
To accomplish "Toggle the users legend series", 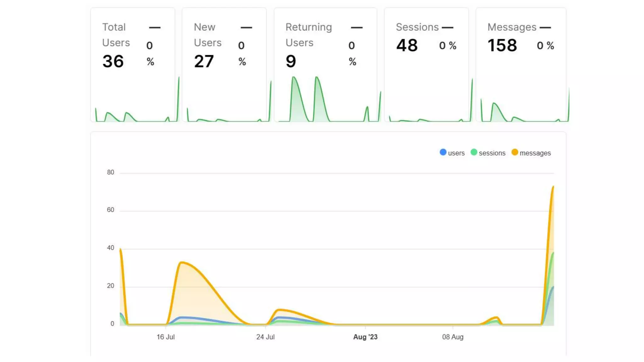I will (x=456, y=153).
